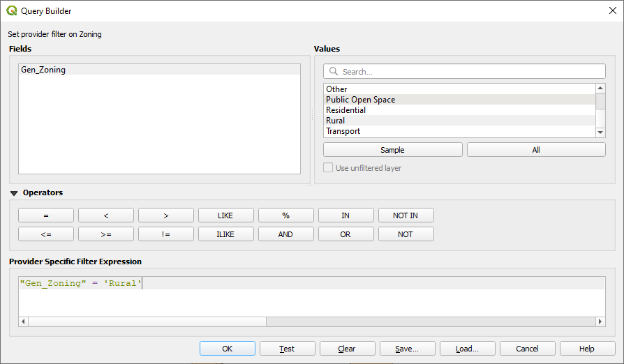
Task: Open the Save... query option
Action: [x=407, y=349]
